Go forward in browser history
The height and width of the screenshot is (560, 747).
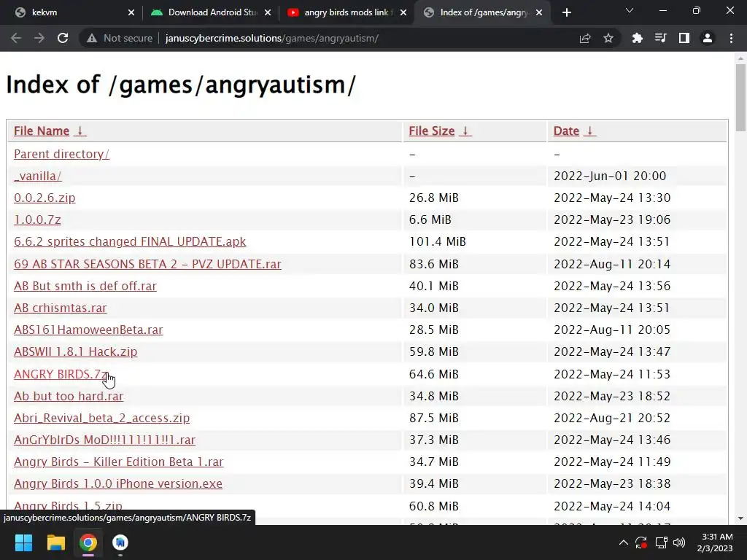[x=39, y=38]
